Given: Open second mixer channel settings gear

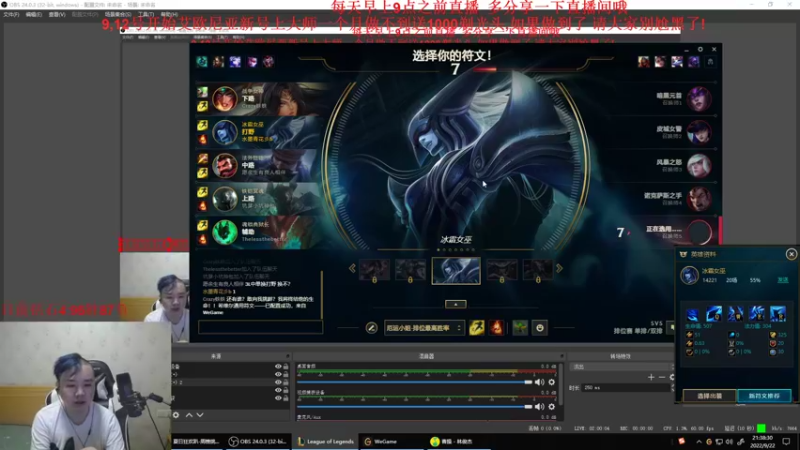Looking at the screenshot, I should pos(552,407).
